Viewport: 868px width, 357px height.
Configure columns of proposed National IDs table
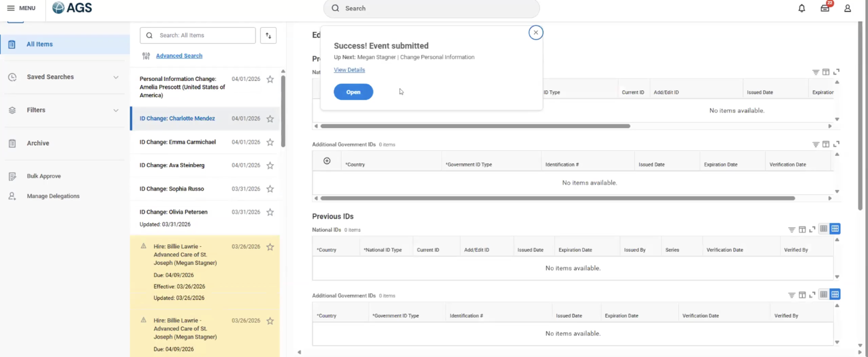tap(826, 72)
